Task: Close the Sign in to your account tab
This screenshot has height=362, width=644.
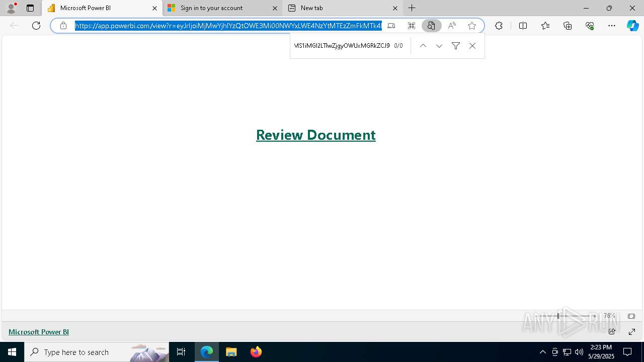Action: 275,8
